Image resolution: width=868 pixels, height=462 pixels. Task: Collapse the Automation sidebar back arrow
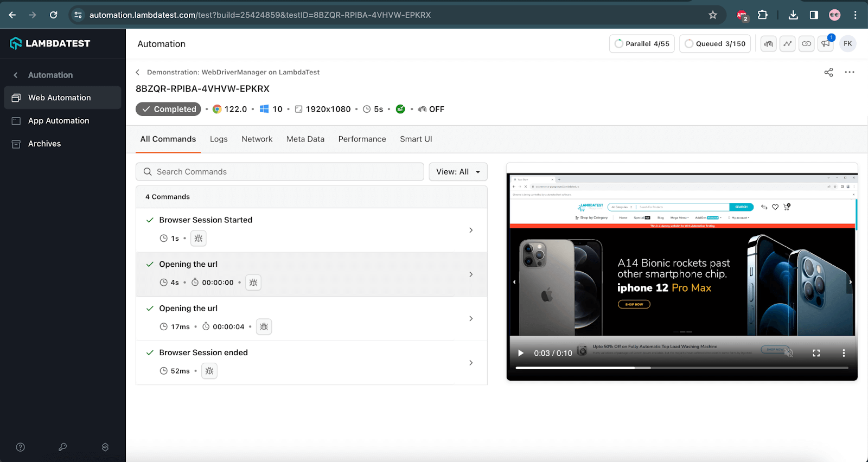(x=16, y=75)
